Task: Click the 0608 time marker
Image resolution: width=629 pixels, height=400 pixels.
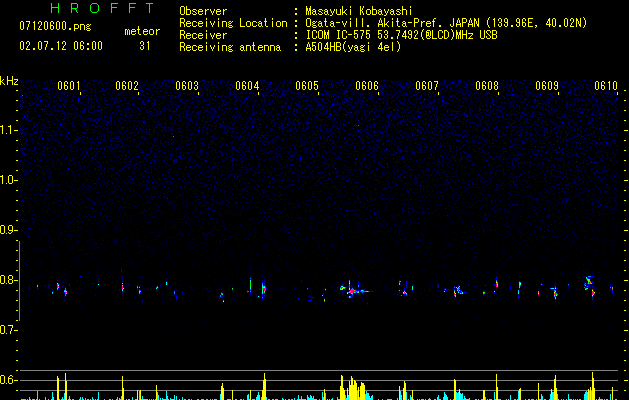Action: coord(487,86)
